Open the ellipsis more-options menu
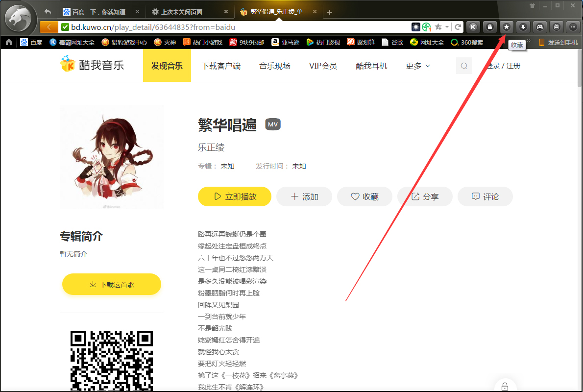The image size is (583, 392). 572,27
